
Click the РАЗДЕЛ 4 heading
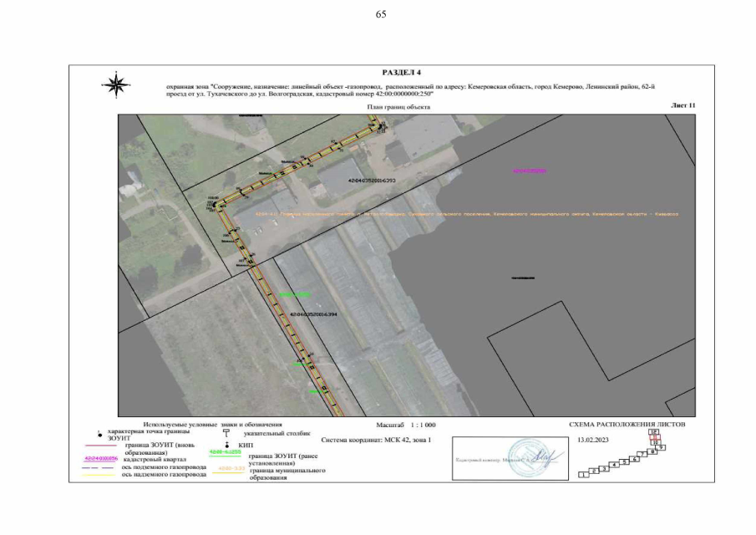(401, 74)
